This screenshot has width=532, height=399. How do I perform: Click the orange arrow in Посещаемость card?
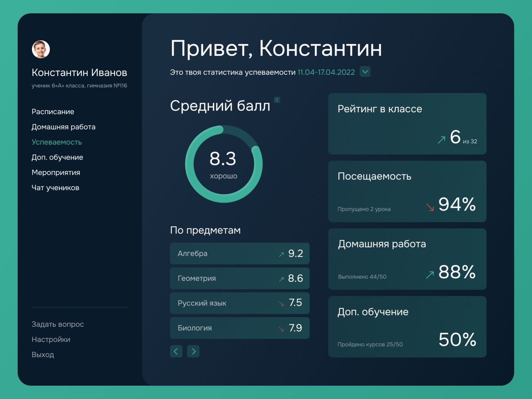430,206
